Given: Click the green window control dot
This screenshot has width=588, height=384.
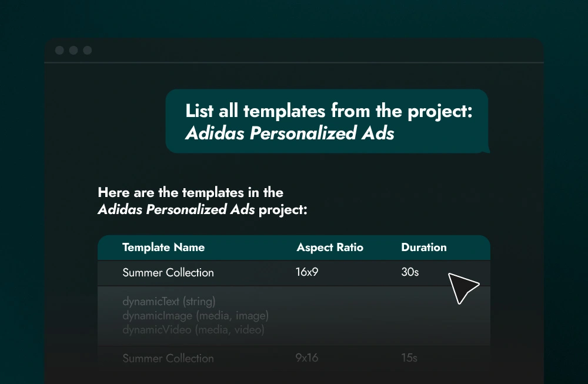Looking at the screenshot, I should 86,51.
